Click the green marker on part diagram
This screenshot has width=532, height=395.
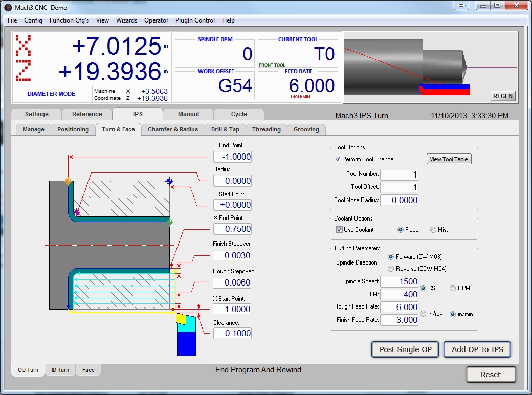point(169,222)
